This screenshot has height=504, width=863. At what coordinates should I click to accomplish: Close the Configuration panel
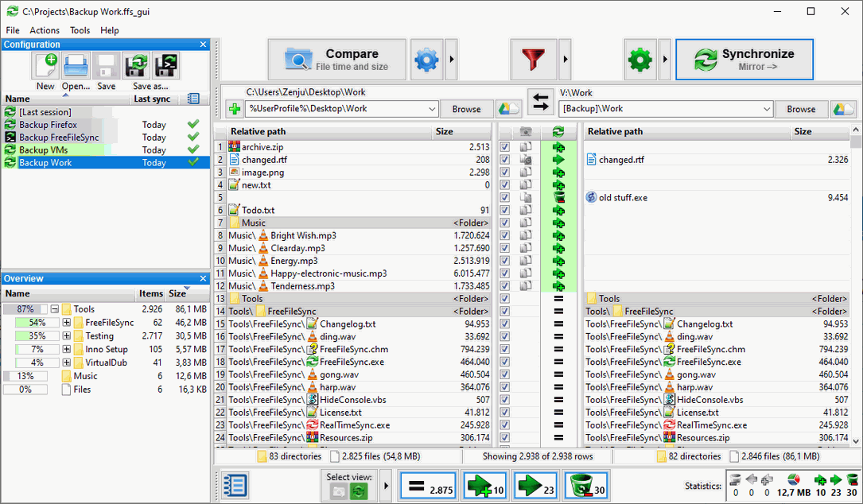pyautogui.click(x=203, y=45)
